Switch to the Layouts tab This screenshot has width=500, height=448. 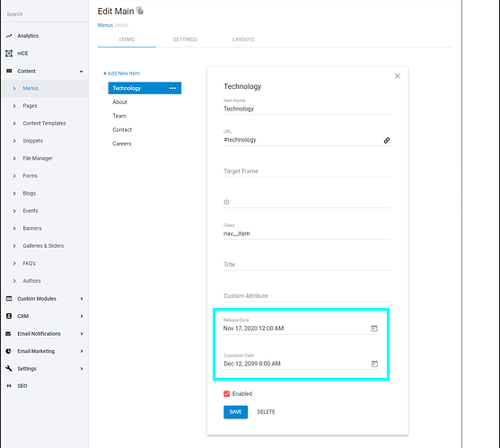click(x=243, y=40)
